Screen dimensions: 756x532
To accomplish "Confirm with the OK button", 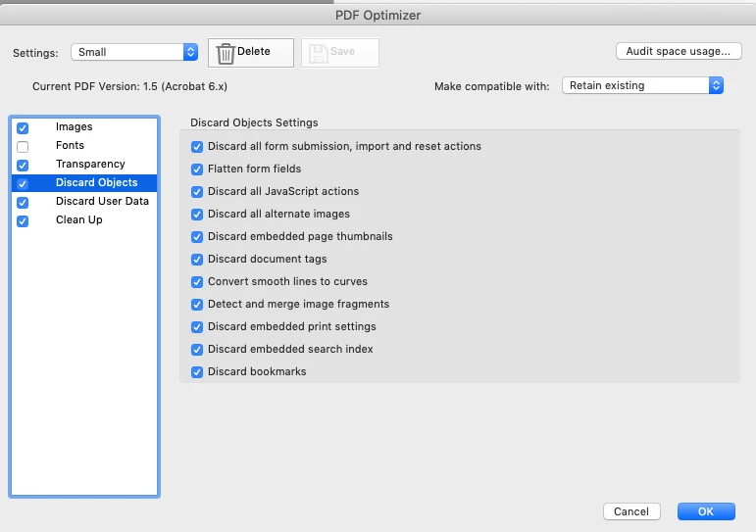I will 706,511.
